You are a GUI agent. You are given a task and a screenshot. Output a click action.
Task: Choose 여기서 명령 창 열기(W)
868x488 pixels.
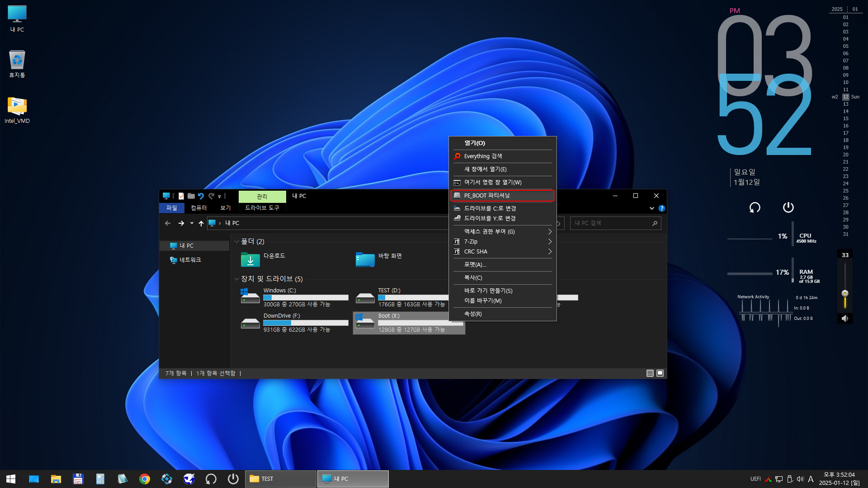(x=502, y=183)
